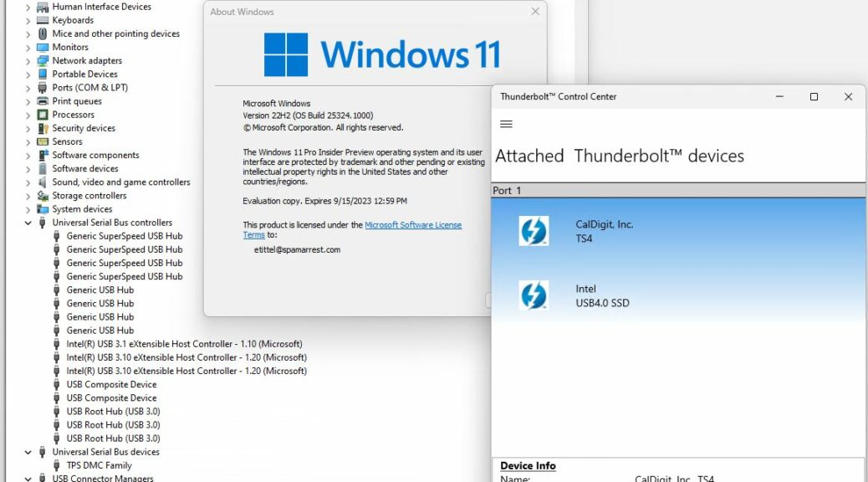
Task: Expand the Monitors tree node
Action: coord(28,48)
